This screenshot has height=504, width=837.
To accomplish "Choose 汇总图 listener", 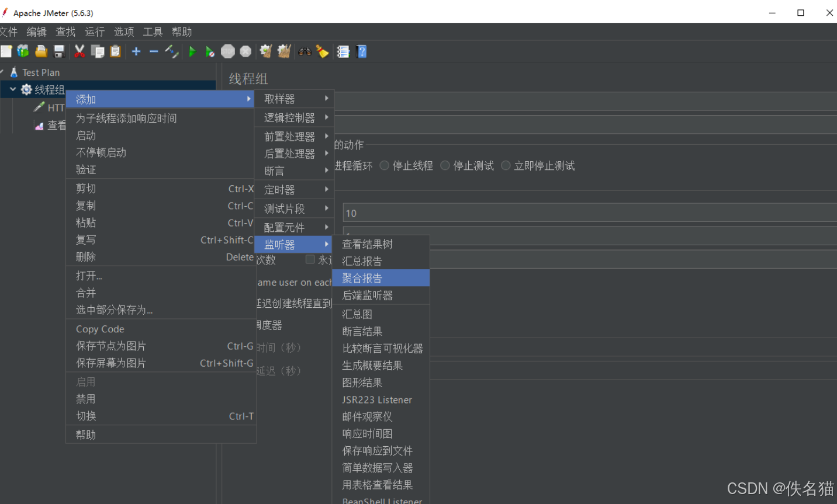I will pyautogui.click(x=381, y=314).
